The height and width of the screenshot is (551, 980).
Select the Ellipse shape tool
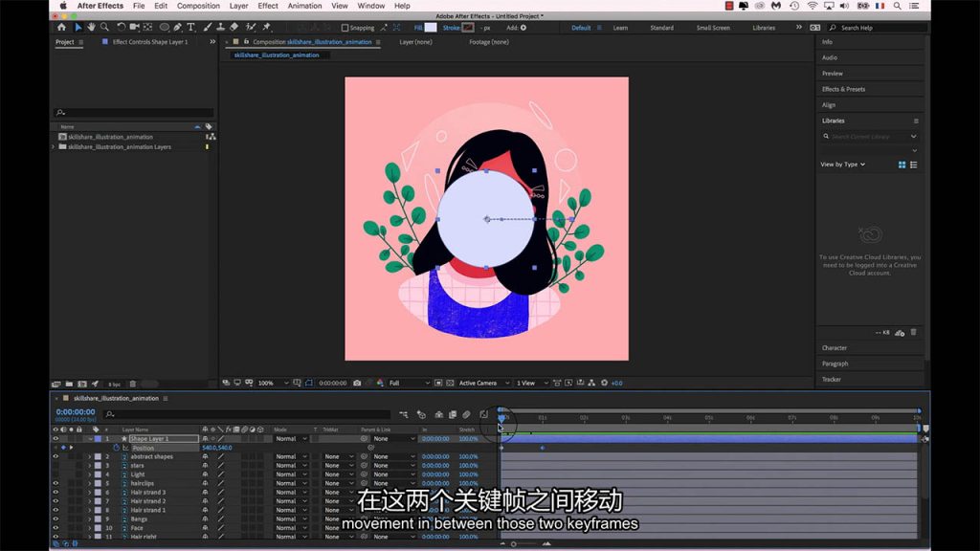pos(165,28)
